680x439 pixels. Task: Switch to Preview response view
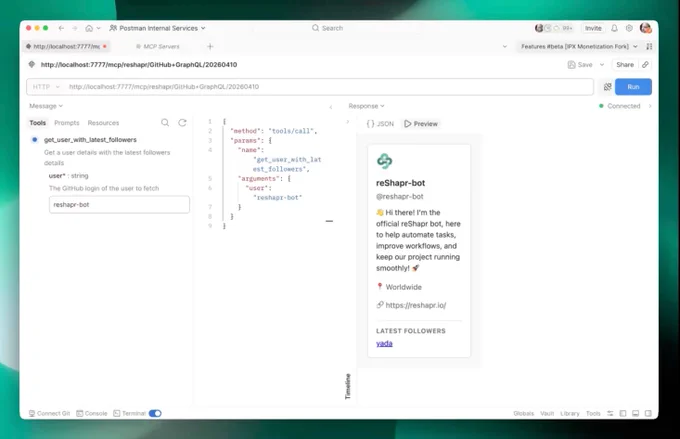click(421, 124)
